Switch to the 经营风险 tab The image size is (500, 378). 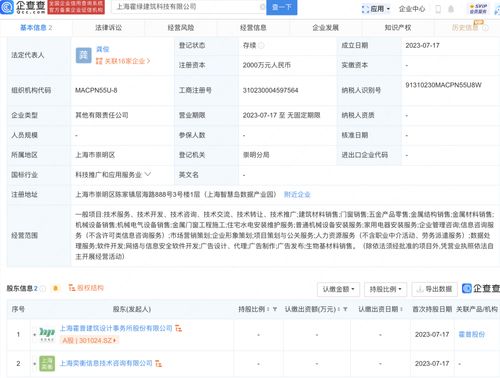click(181, 28)
